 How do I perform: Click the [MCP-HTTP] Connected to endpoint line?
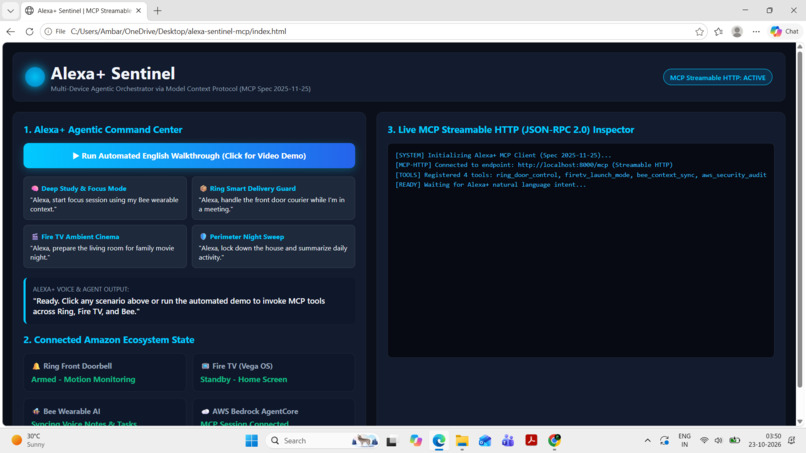point(534,165)
